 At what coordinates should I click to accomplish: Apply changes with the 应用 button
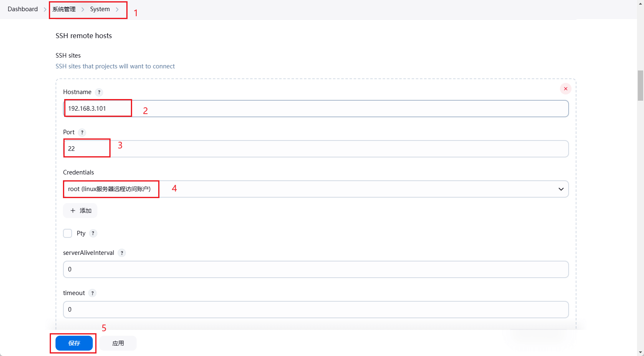click(x=118, y=343)
